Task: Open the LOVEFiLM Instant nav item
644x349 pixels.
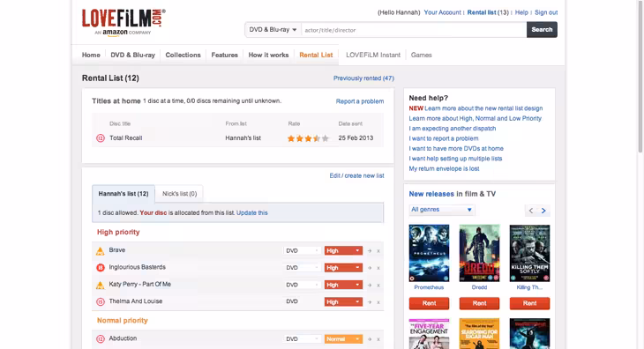Action: [x=373, y=55]
